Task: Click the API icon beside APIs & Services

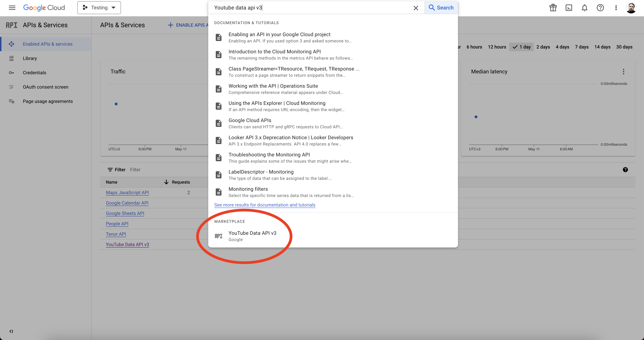Action: click(11, 25)
